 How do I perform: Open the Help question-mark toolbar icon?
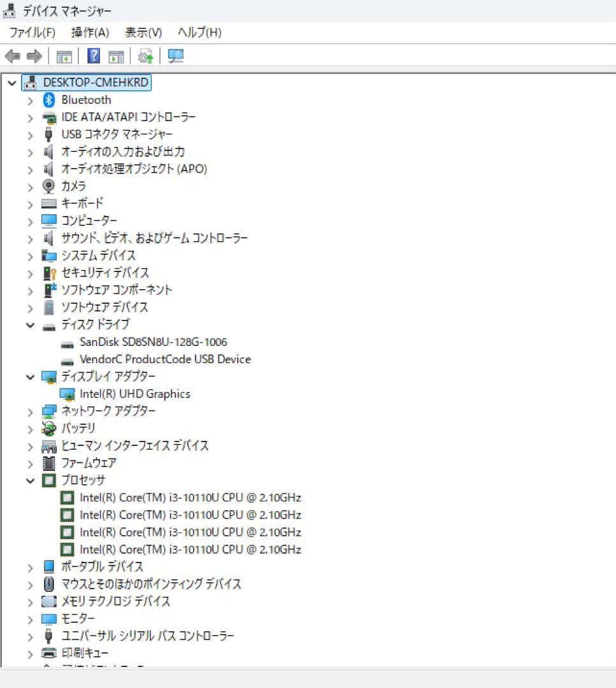pos(94,55)
